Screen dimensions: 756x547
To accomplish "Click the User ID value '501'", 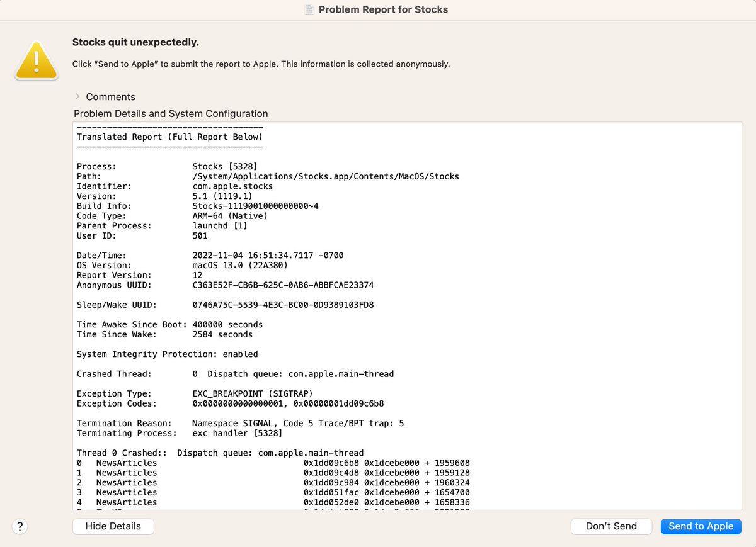I will click(x=200, y=235).
